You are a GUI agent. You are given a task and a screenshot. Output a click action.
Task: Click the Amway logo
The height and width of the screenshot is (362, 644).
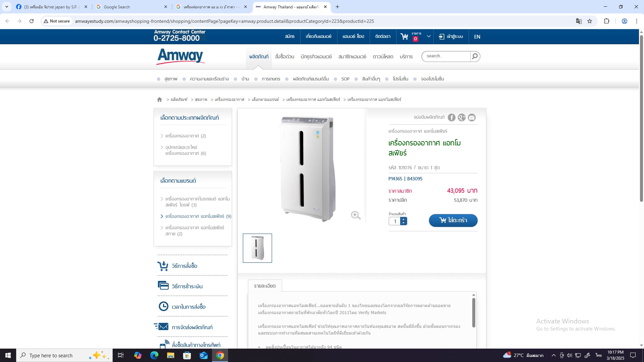click(x=180, y=56)
